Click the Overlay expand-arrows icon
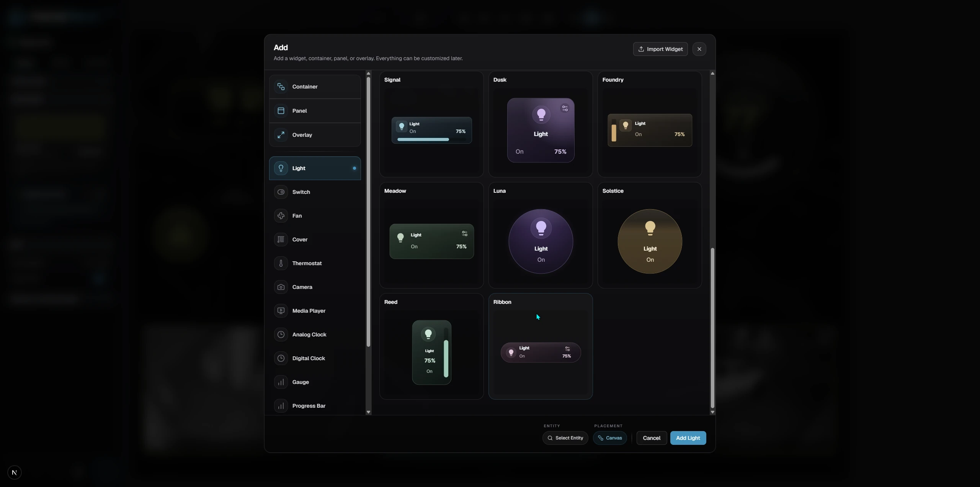This screenshot has width=980, height=487. [281, 135]
